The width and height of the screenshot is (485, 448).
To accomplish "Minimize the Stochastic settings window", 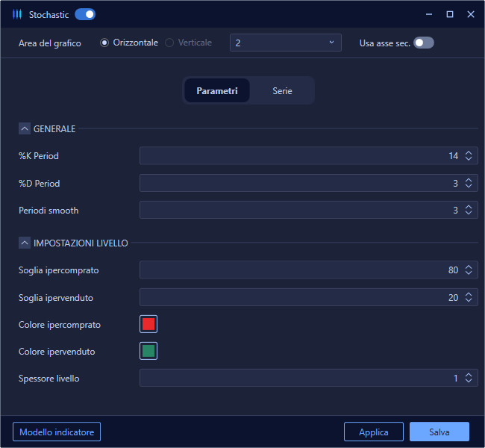I will 429,14.
